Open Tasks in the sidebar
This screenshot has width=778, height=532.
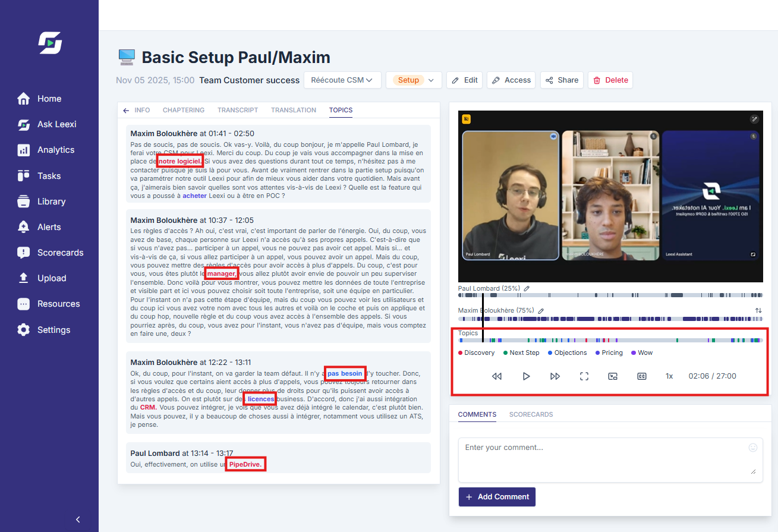(39, 176)
